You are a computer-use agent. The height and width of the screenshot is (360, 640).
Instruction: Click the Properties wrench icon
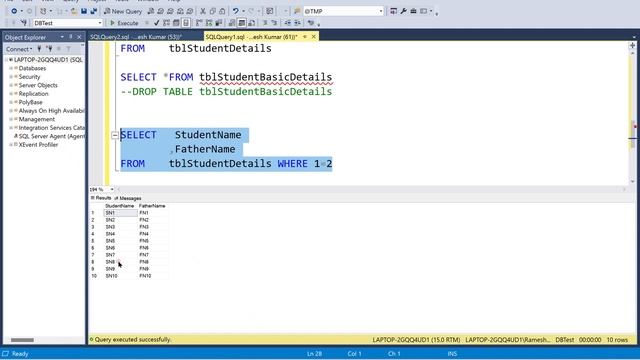[x=403, y=11]
